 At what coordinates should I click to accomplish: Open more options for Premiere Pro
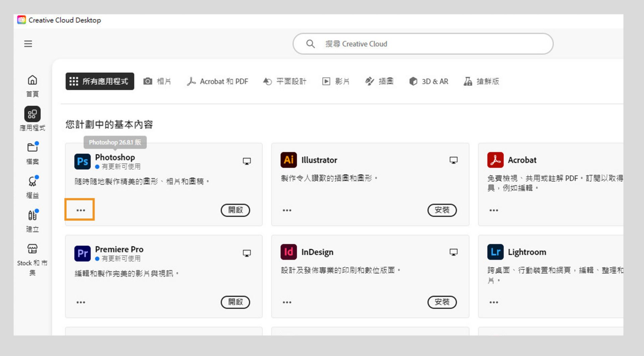(80, 302)
